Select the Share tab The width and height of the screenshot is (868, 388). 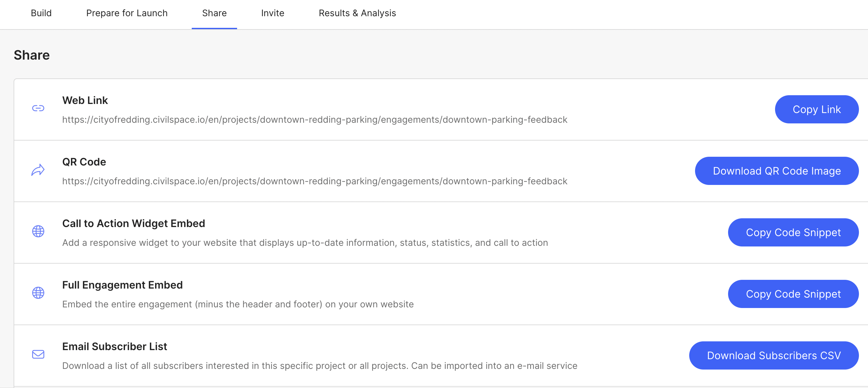click(x=214, y=13)
